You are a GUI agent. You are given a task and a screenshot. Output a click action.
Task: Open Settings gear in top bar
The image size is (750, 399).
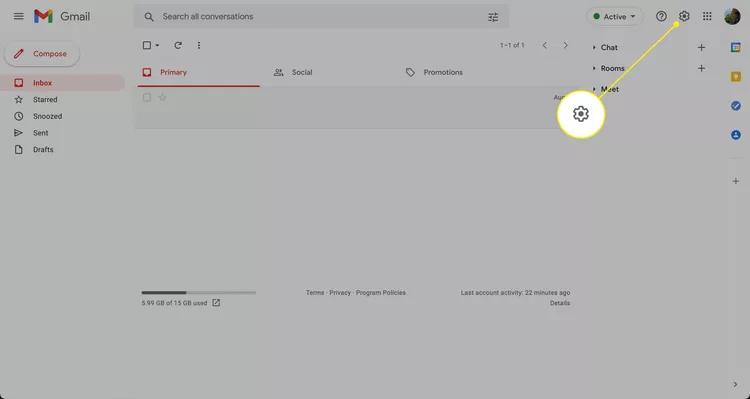point(684,16)
